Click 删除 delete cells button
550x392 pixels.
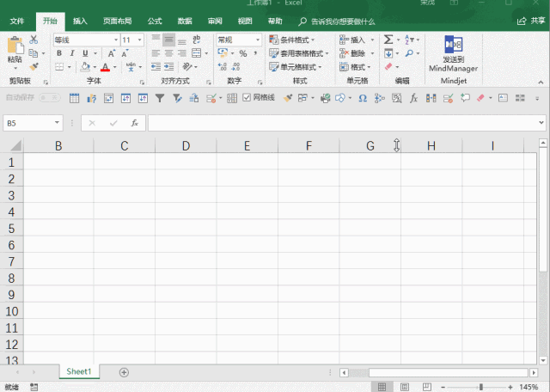coord(353,53)
